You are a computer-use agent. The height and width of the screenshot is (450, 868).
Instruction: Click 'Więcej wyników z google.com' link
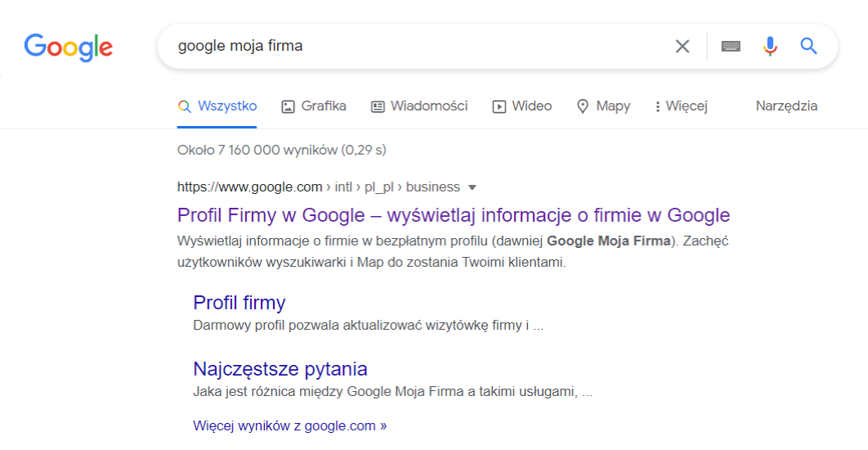289,425
